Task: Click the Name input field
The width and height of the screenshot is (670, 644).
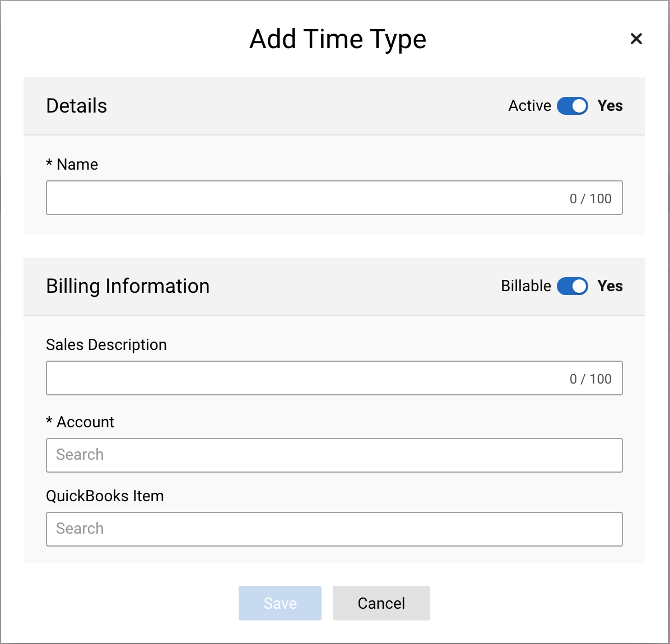Action: [334, 198]
